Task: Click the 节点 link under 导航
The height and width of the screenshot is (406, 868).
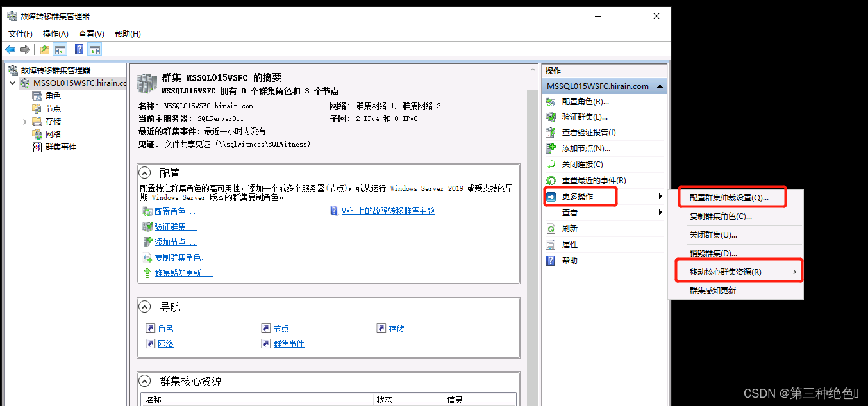Action: tap(281, 329)
